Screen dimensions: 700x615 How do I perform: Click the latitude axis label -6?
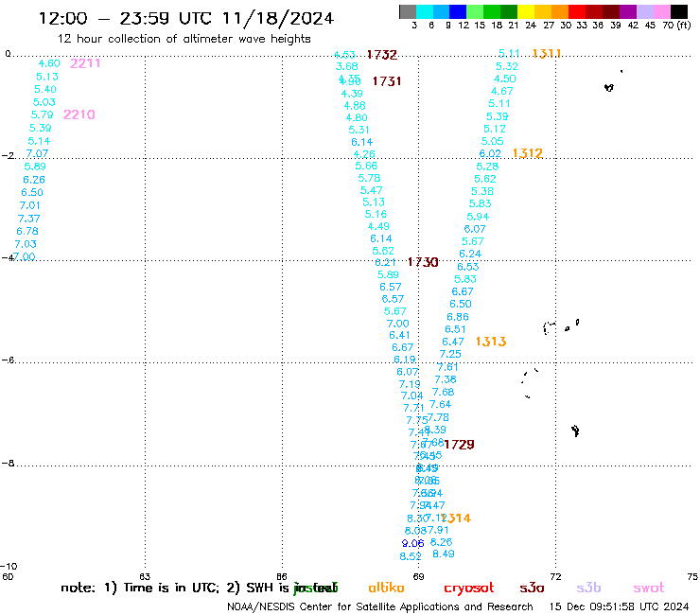click(9, 360)
